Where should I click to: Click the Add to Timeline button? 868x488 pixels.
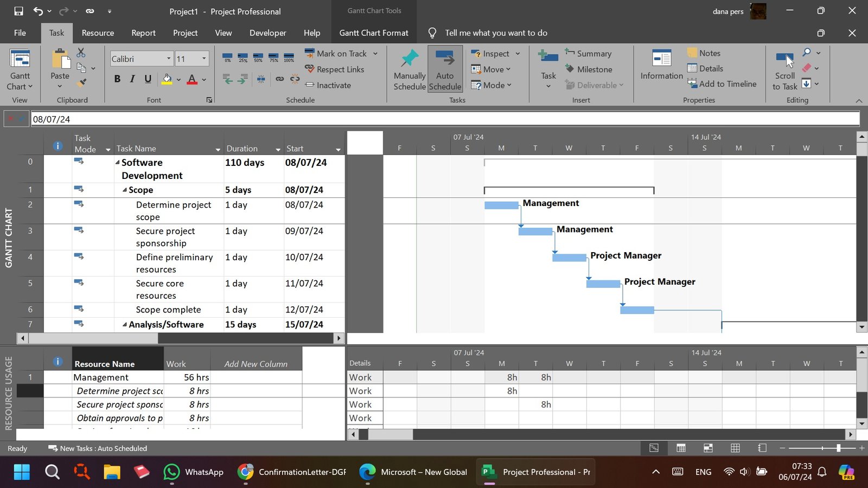pyautogui.click(x=722, y=84)
